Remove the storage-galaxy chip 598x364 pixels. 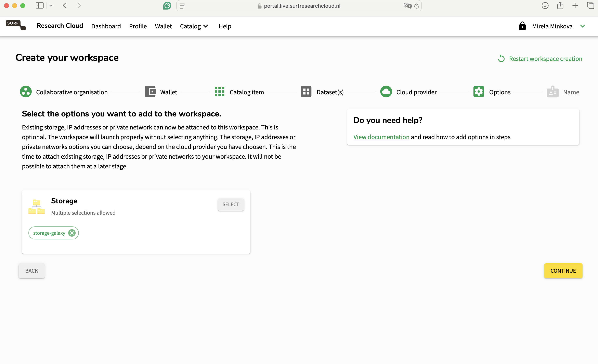pos(71,233)
